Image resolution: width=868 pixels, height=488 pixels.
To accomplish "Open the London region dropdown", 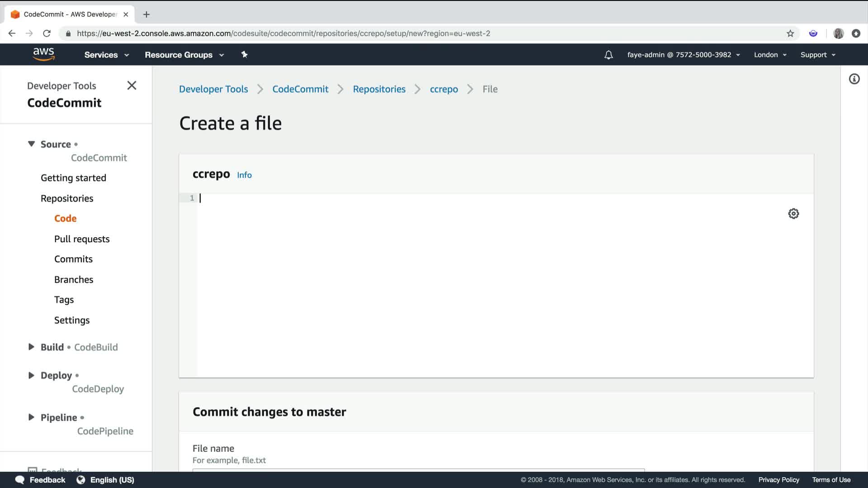I will pyautogui.click(x=770, y=55).
